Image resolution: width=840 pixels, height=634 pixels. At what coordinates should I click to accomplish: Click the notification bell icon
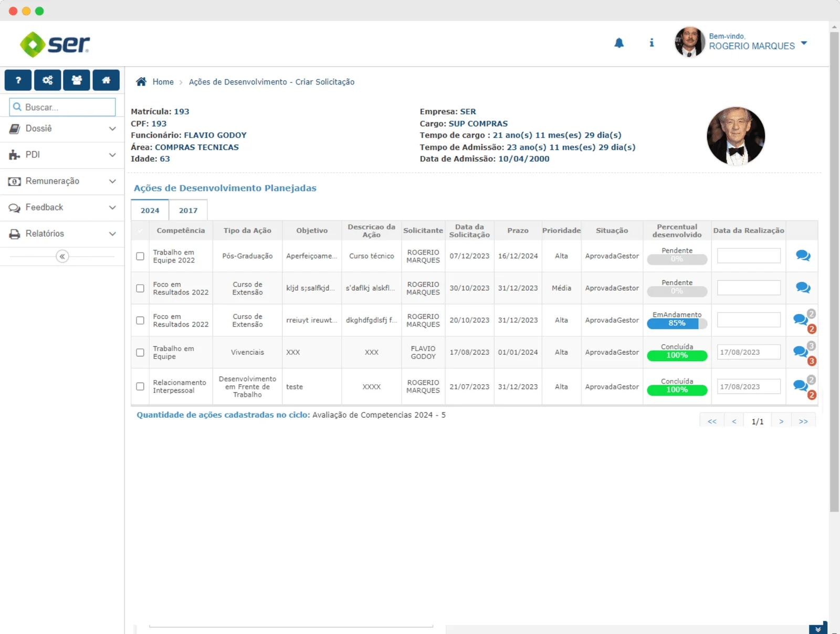click(619, 43)
